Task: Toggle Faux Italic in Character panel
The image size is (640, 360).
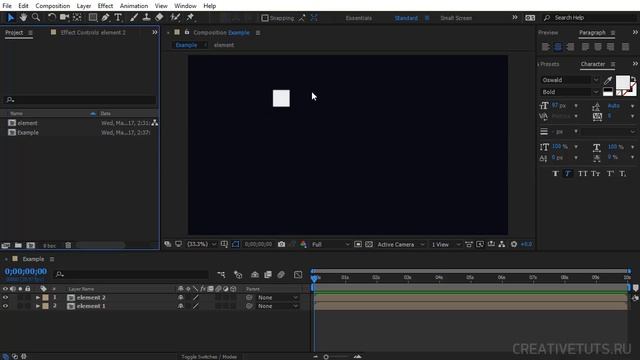Action: tap(568, 173)
